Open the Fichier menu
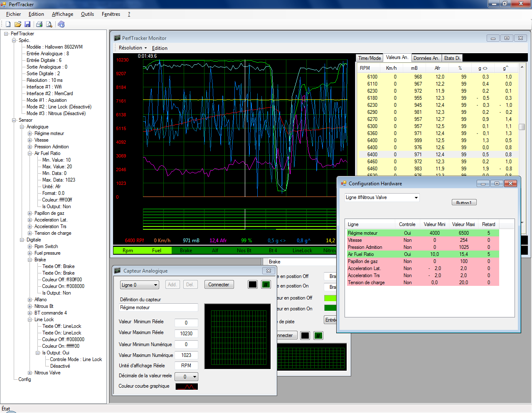Screen dimensions: 532x413 [14, 14]
